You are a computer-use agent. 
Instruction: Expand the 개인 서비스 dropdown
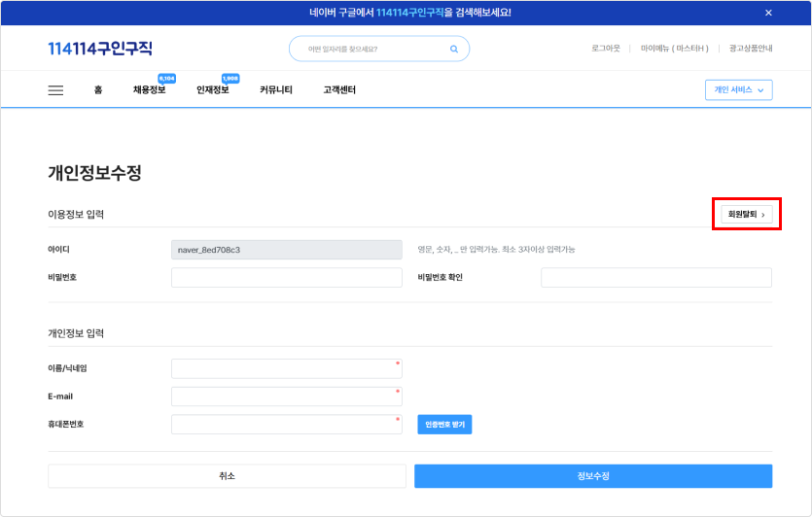[738, 90]
